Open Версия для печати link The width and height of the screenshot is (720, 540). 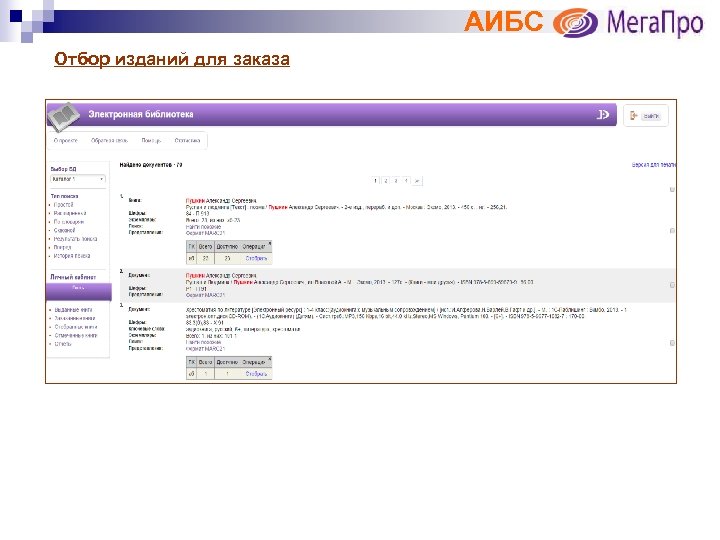[x=653, y=165]
